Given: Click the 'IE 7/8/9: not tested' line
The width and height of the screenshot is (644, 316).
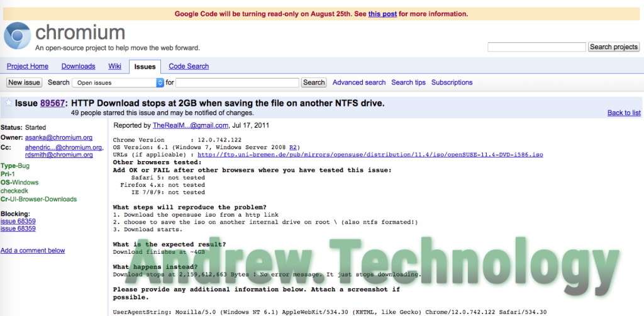Looking at the screenshot, I should [168, 193].
